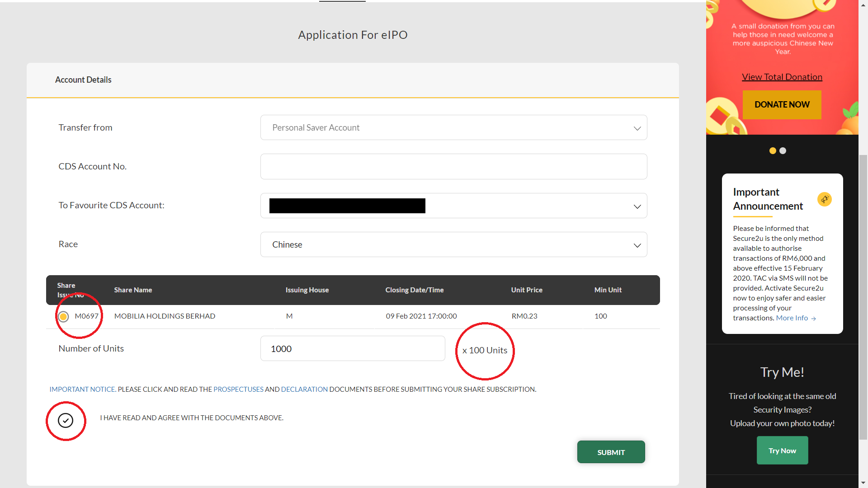This screenshot has height=488, width=868.
Task: Click the DONATE NOW button
Action: click(x=782, y=104)
